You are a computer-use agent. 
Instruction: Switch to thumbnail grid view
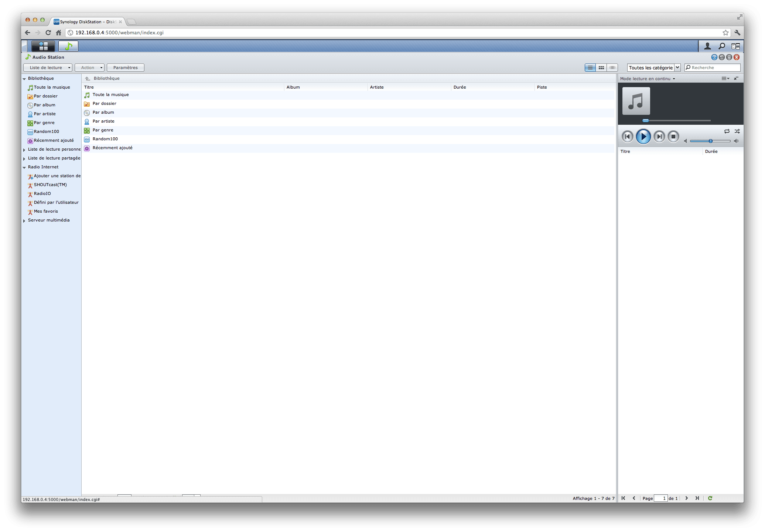(x=601, y=68)
